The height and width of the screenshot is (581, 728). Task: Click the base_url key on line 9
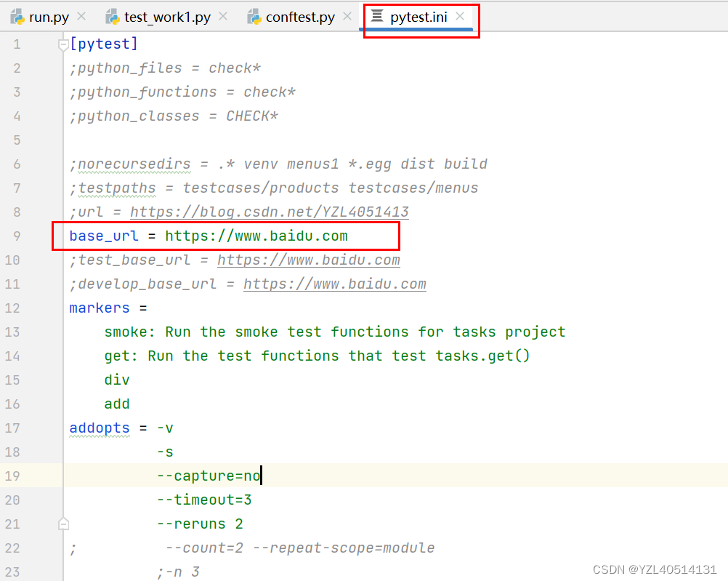tap(104, 236)
